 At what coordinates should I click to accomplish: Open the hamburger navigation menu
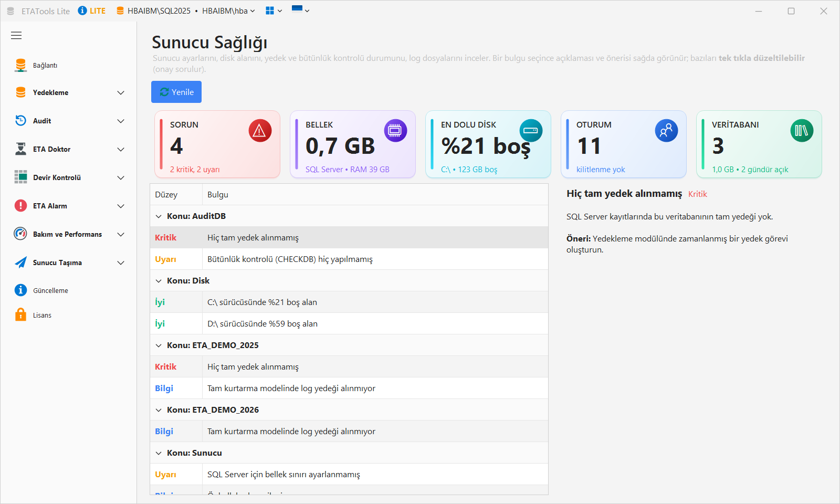16,36
